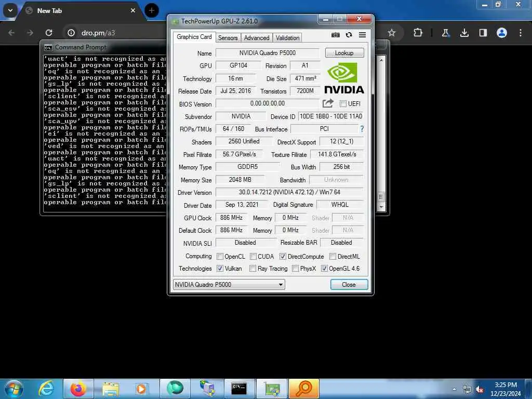Click Chrome back arrow
Image resolution: width=532 pixels, height=399 pixels.
pos(11,33)
